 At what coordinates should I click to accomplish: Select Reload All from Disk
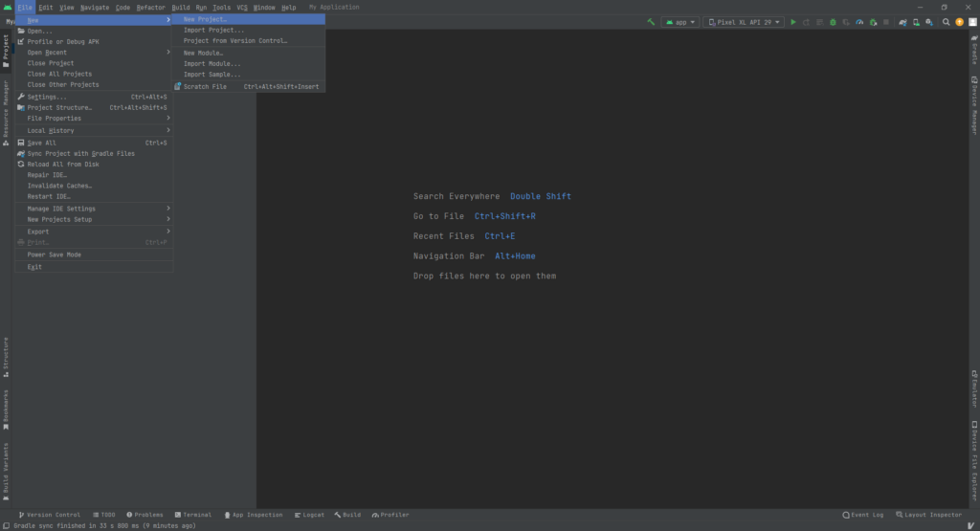94,165
